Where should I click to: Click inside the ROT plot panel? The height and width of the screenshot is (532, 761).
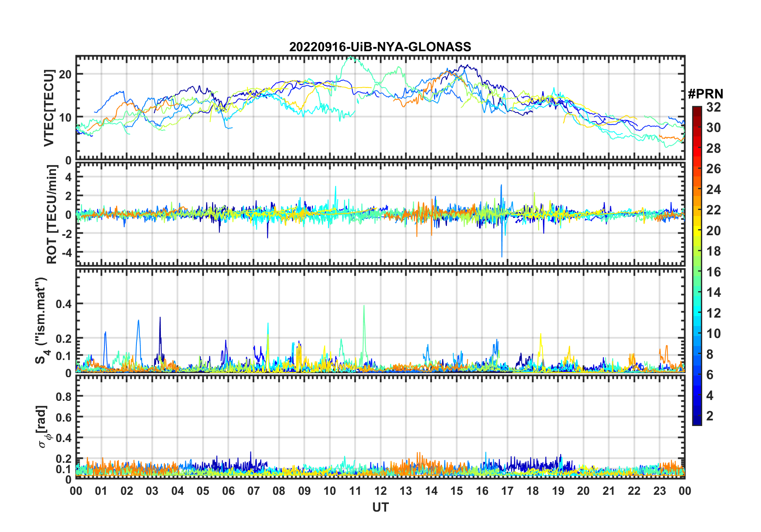click(x=380, y=214)
